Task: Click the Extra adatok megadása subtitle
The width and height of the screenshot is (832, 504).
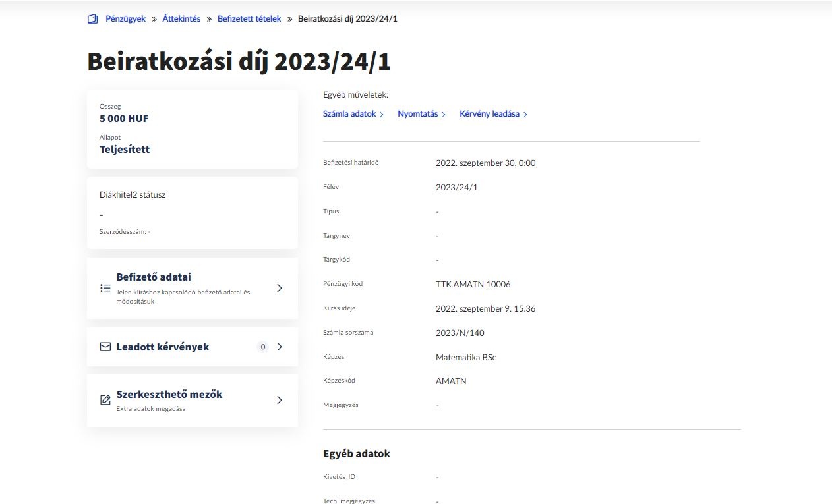Action: point(151,409)
